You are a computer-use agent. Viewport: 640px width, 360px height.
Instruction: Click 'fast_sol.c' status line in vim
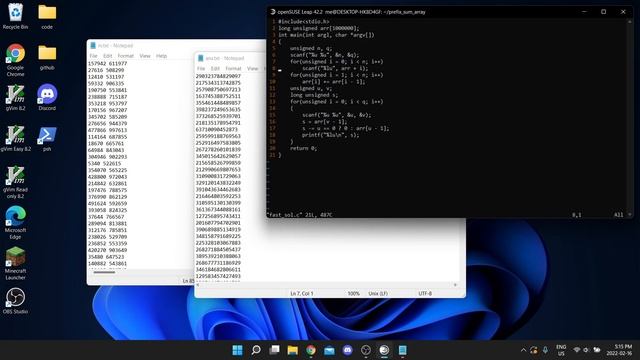pos(299,214)
